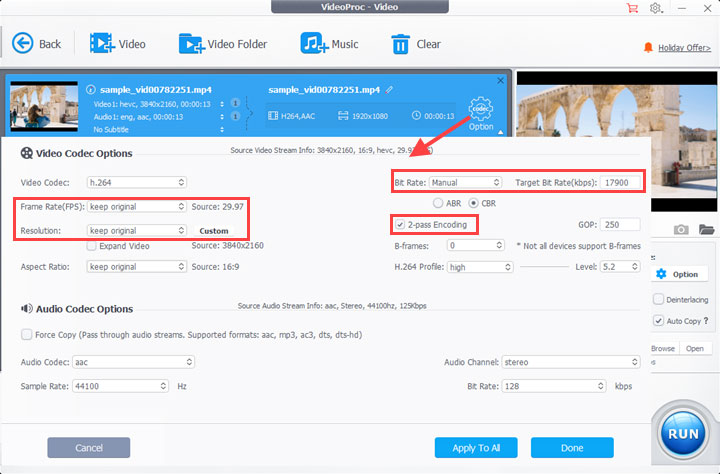
Task: Open the Audio Channel dropdown
Action: [571, 362]
